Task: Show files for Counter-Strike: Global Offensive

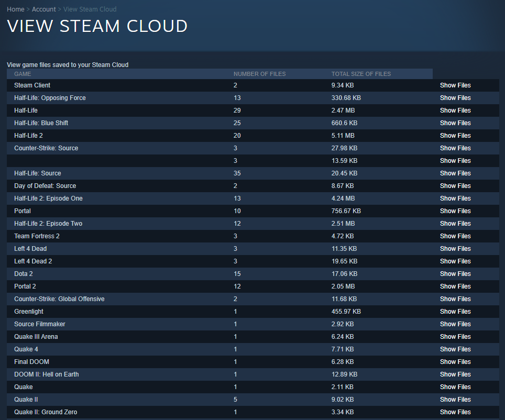Action: [455, 299]
